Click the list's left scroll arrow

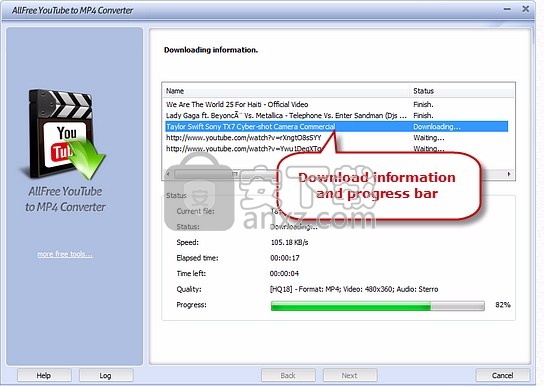point(169,174)
